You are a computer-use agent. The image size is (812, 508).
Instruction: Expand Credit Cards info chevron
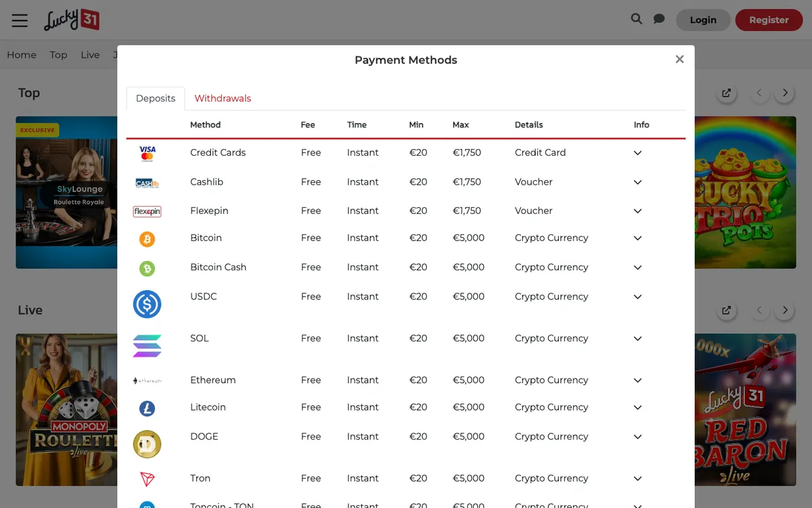click(637, 153)
